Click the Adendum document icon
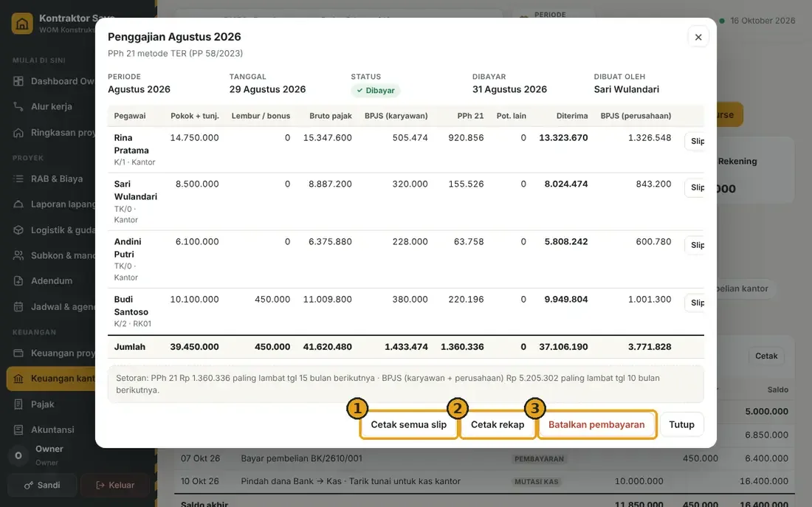 (x=18, y=280)
